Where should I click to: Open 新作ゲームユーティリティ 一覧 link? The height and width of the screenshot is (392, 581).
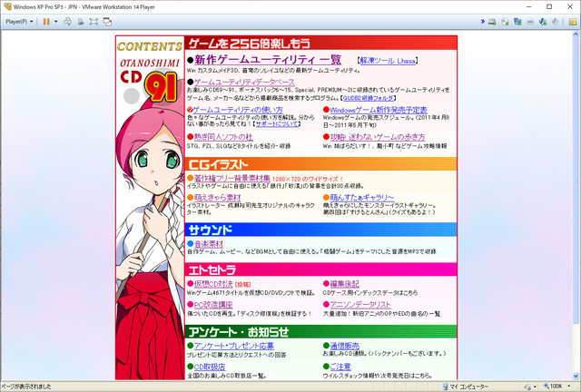(x=268, y=60)
